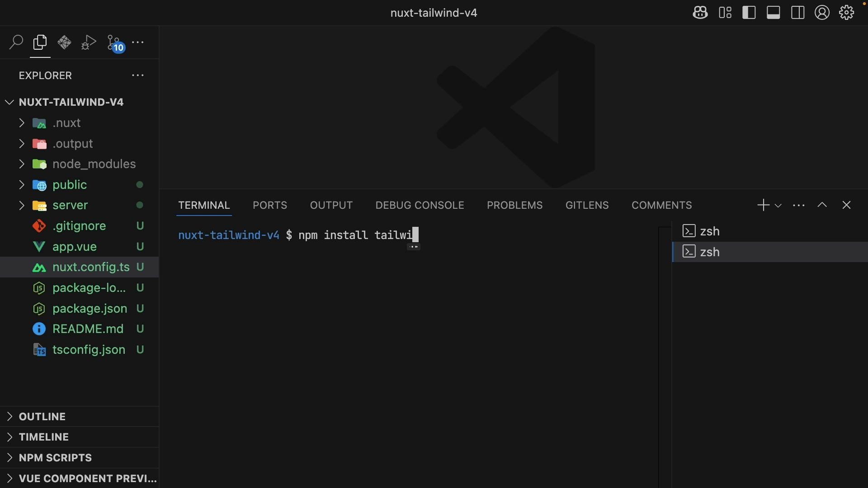
Task: Create a new terminal with plus icon
Action: (763, 205)
